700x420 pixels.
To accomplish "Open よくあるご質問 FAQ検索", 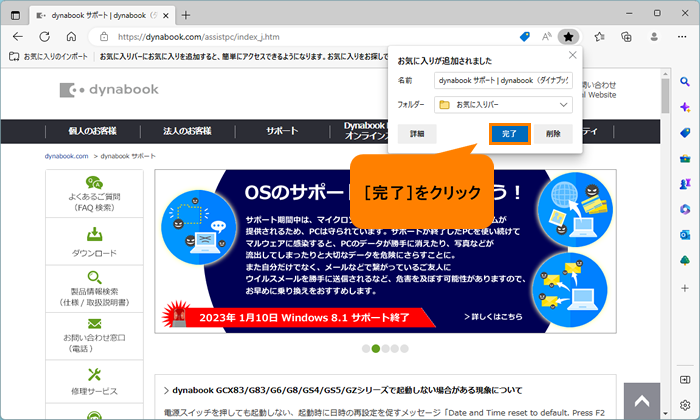I will tap(94, 194).
